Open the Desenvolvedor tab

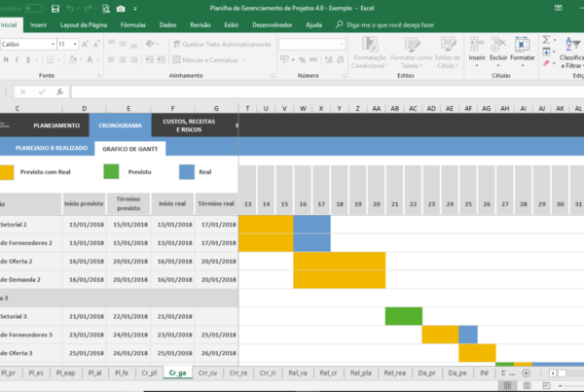coord(273,25)
